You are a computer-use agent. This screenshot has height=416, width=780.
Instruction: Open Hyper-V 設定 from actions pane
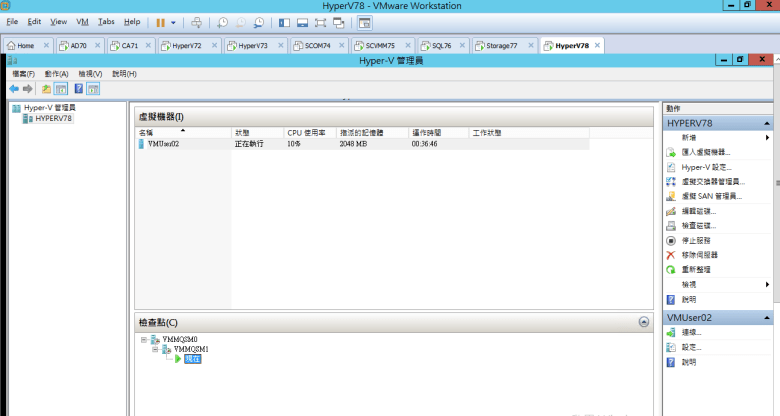point(706,167)
